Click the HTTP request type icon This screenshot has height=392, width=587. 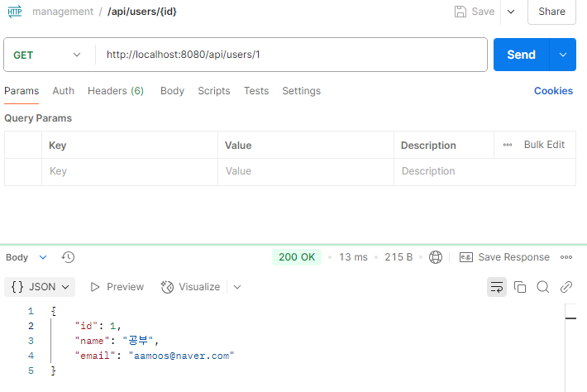(15, 12)
